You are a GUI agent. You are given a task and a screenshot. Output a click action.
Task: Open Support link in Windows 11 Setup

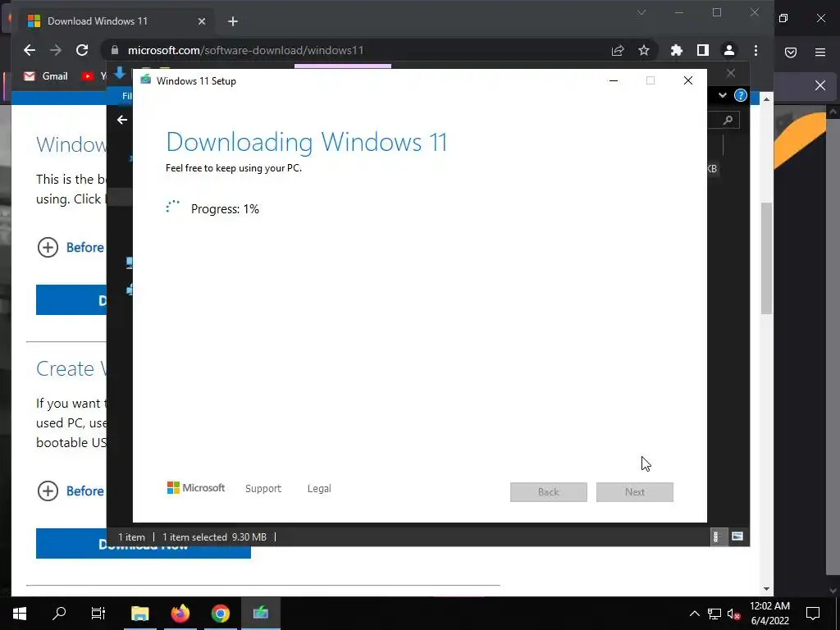[263, 489]
